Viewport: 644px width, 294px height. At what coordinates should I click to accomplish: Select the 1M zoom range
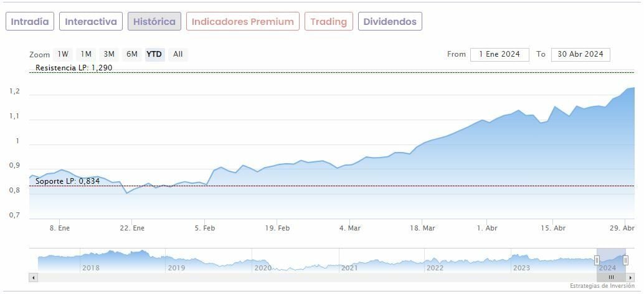(86, 54)
